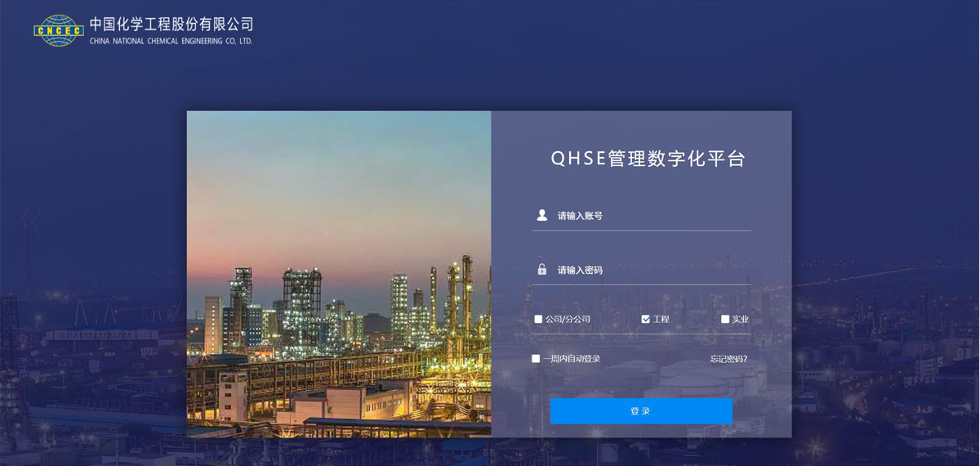
Task: Click the 实业 label text
Action: tap(740, 319)
